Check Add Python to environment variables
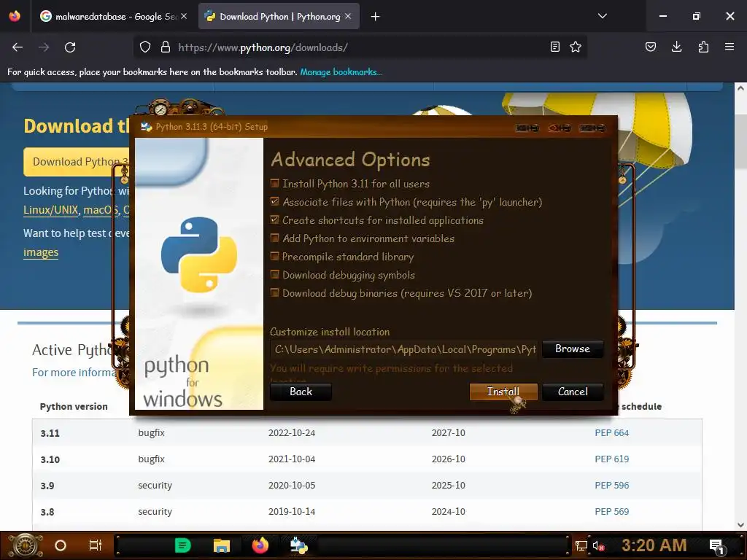The image size is (747, 560). click(x=275, y=238)
